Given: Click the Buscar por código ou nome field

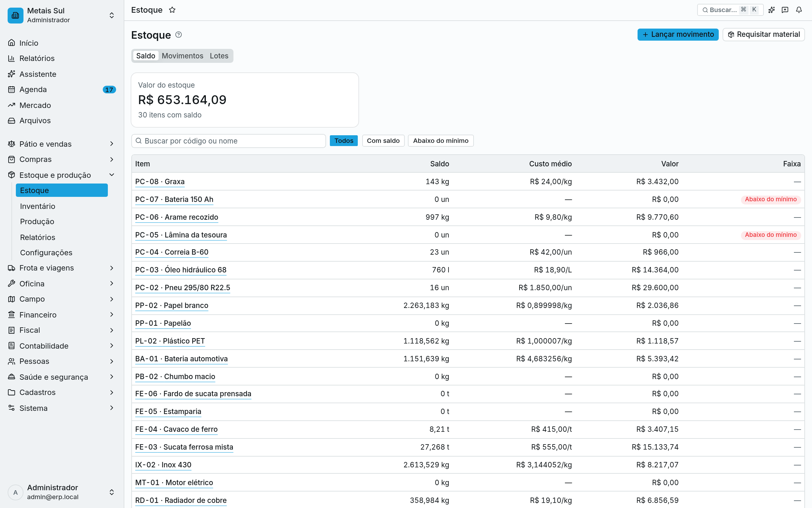Looking at the screenshot, I should [228, 141].
